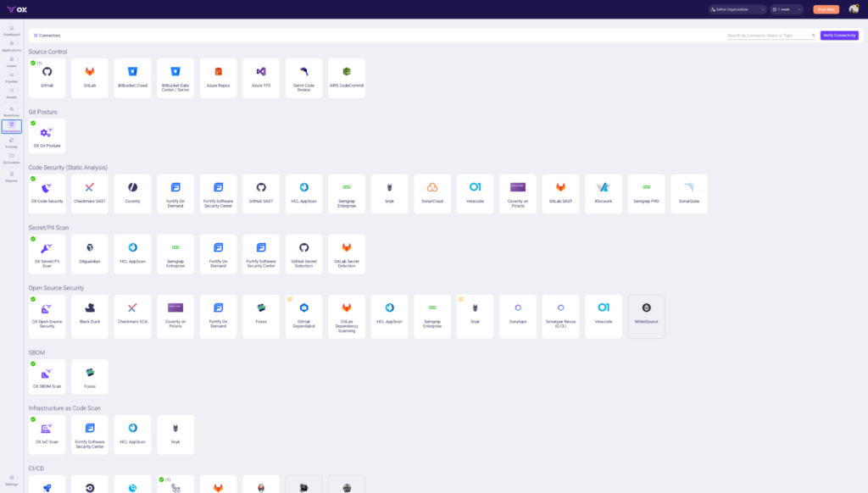Select Coverity on Polaris in Code Security
This screenshot has height=493, width=868.
pyautogui.click(x=518, y=194)
